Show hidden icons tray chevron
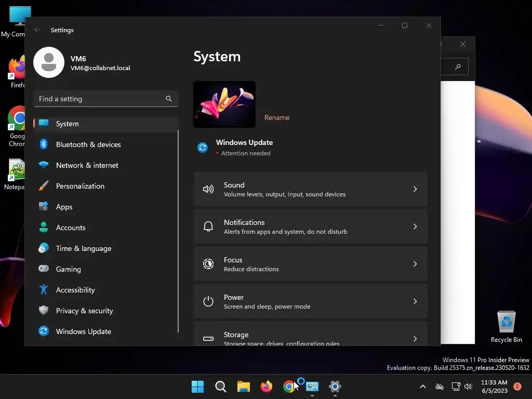The width and height of the screenshot is (532, 399). (423, 387)
